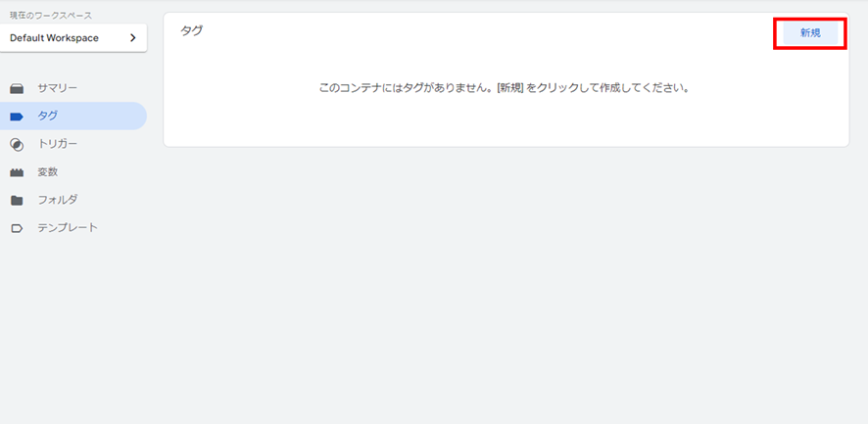
Task: Click the フォルダ folder icon
Action: [x=18, y=201]
